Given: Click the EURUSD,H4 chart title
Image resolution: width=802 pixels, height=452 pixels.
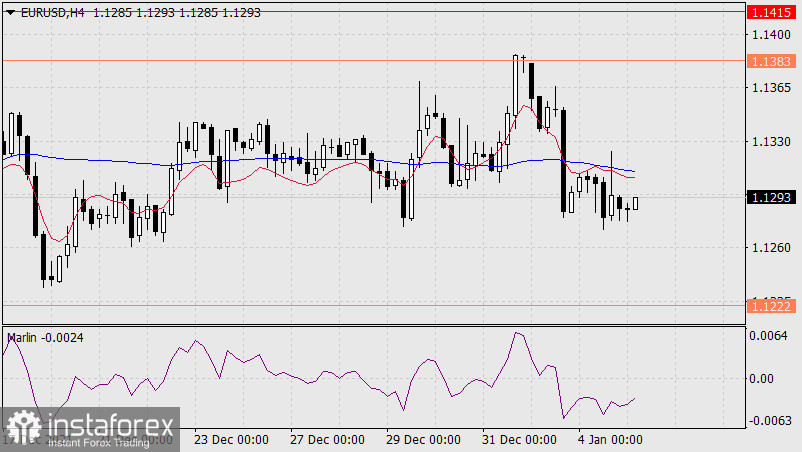Looking at the screenshot, I should pyautogui.click(x=52, y=13).
